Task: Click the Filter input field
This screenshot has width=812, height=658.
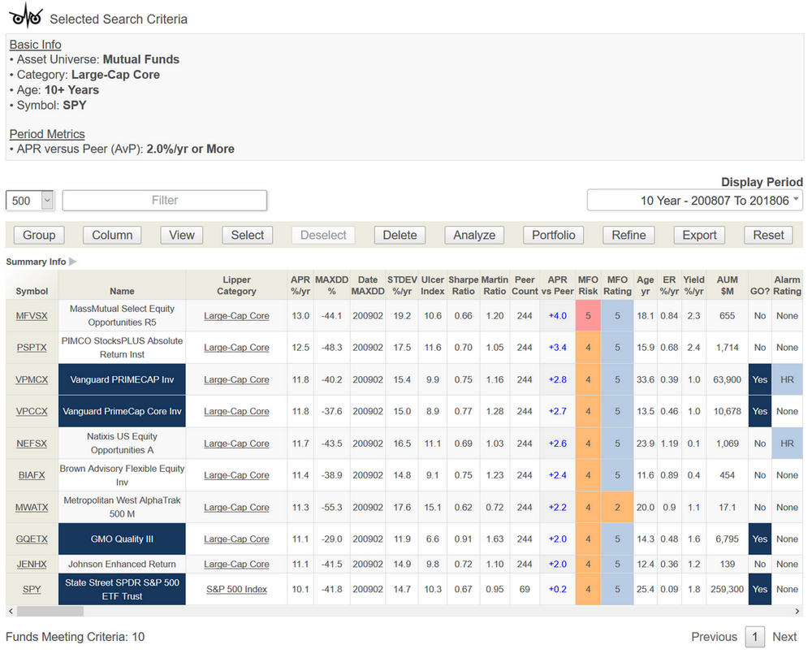Action: tap(165, 201)
